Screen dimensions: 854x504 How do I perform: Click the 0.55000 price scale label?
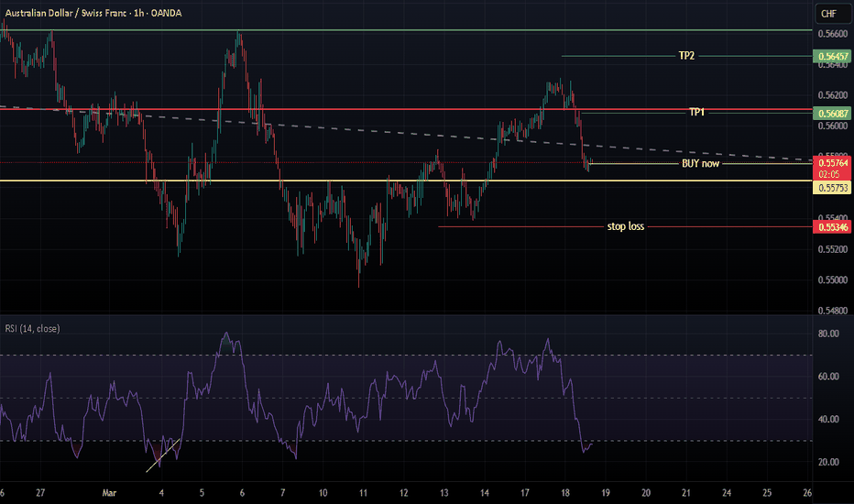(x=833, y=280)
